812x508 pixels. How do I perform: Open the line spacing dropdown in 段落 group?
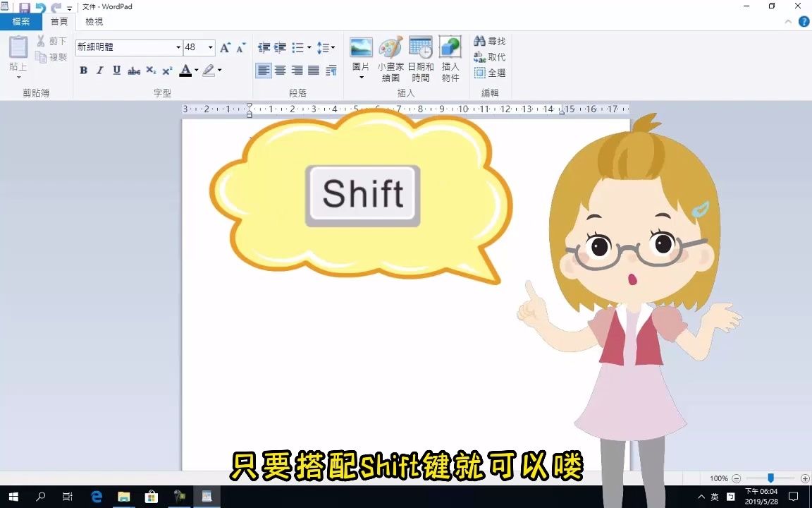pos(326,47)
